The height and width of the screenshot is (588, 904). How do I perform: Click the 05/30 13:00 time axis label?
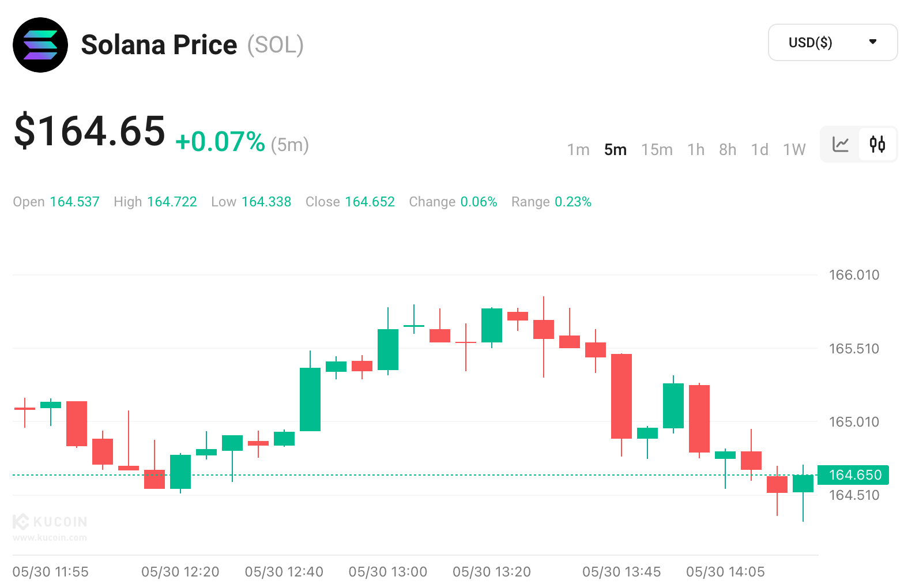coord(388,572)
